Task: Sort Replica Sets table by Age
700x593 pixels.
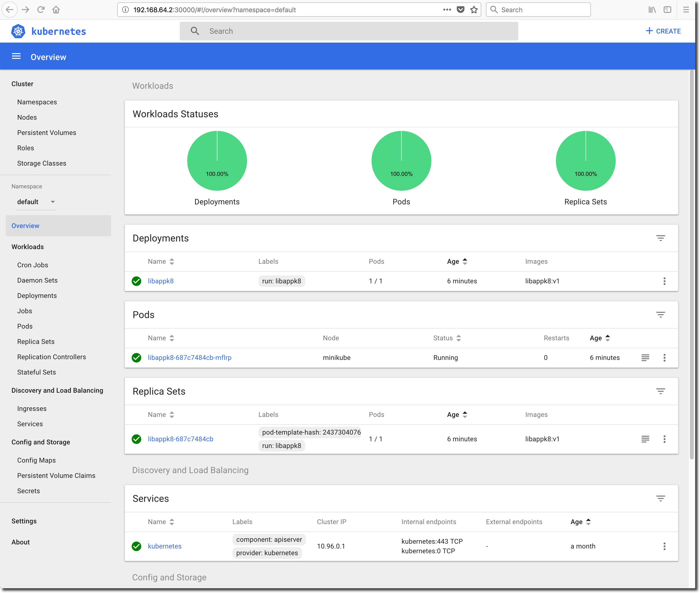Action: pyautogui.click(x=457, y=414)
